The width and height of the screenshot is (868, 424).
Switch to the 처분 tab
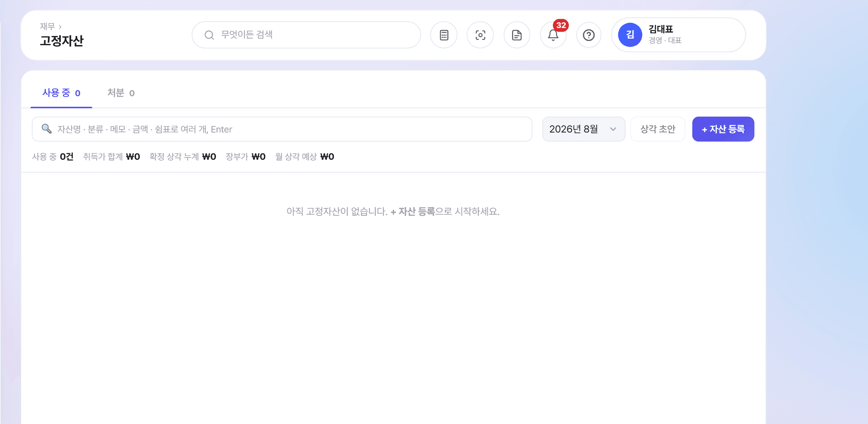[x=121, y=93]
